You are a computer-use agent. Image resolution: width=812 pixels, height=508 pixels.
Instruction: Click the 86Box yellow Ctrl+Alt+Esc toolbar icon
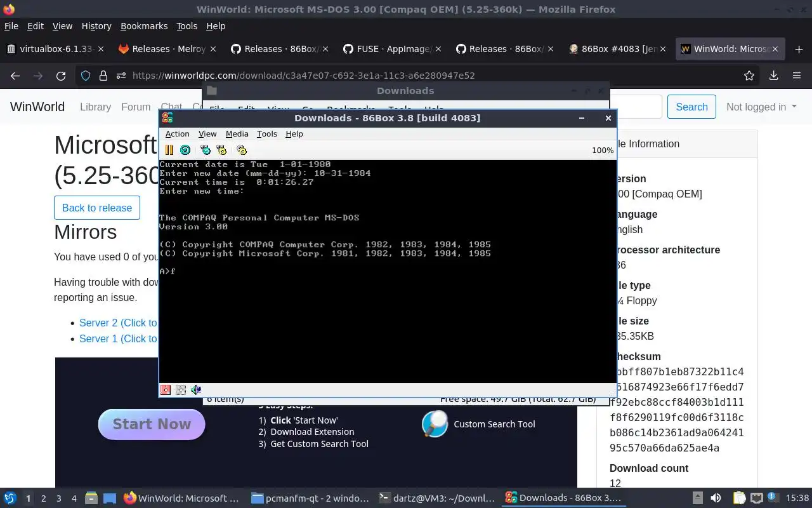pyautogui.click(x=221, y=150)
